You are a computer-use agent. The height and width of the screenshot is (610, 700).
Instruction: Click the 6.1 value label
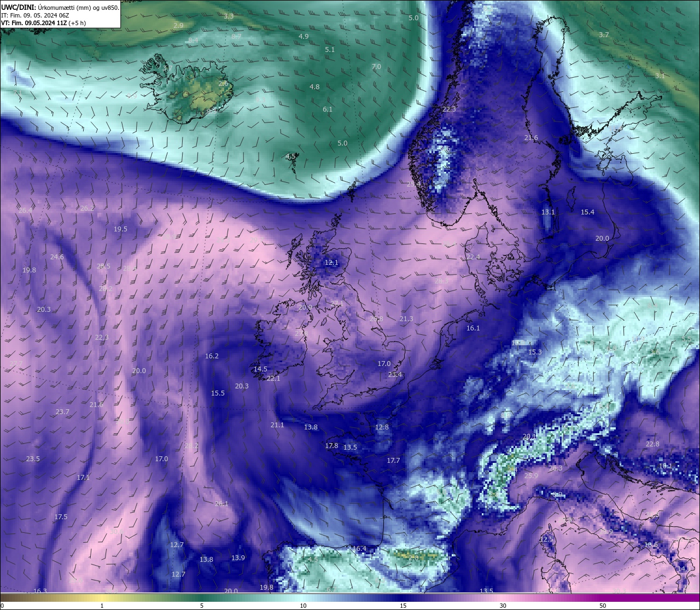coord(328,109)
